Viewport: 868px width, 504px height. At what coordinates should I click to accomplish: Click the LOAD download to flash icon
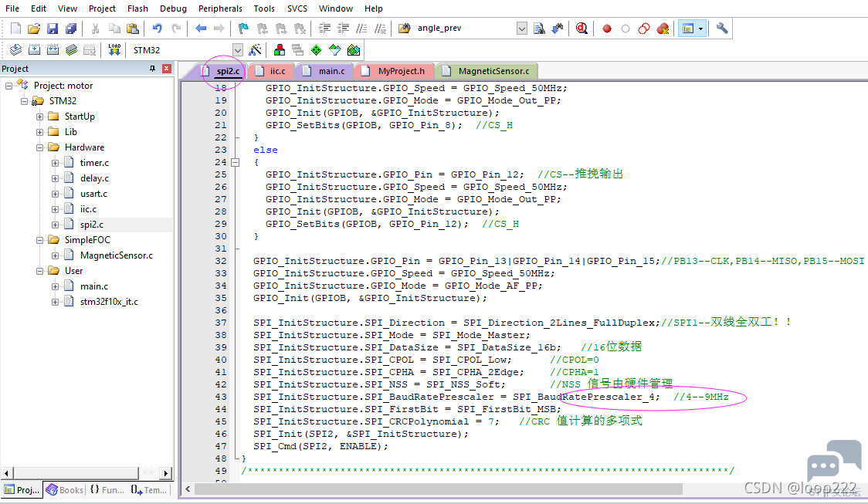tap(114, 50)
